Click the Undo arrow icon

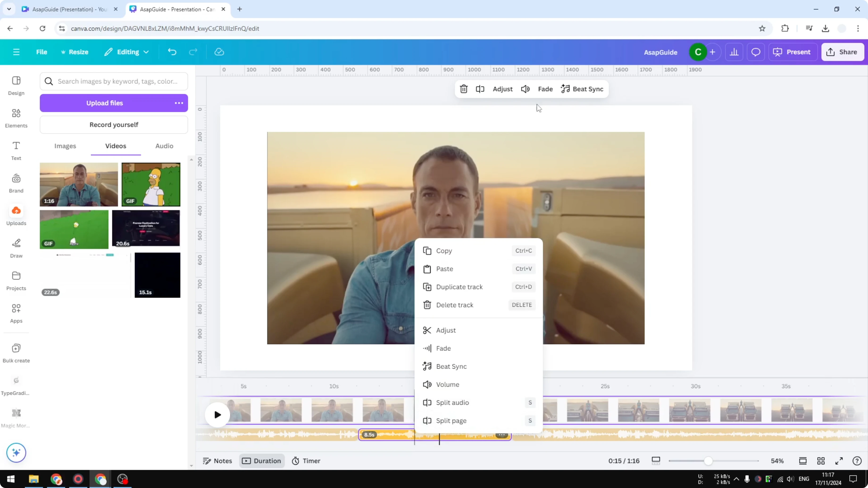[172, 52]
